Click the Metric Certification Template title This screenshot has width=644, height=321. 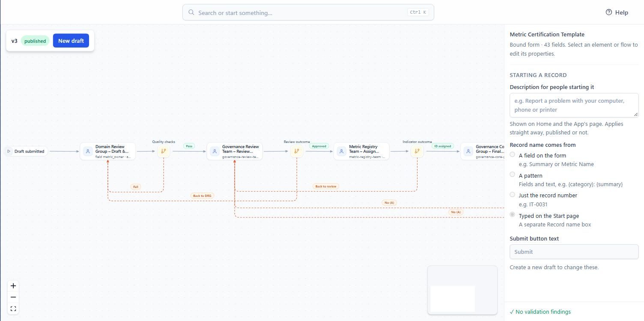[x=547, y=34]
